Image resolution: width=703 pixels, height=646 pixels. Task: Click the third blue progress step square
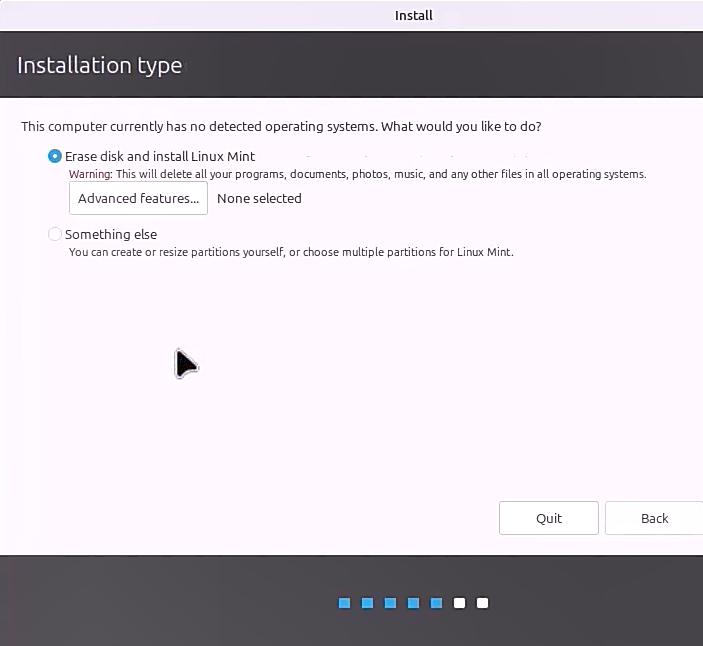(x=391, y=603)
